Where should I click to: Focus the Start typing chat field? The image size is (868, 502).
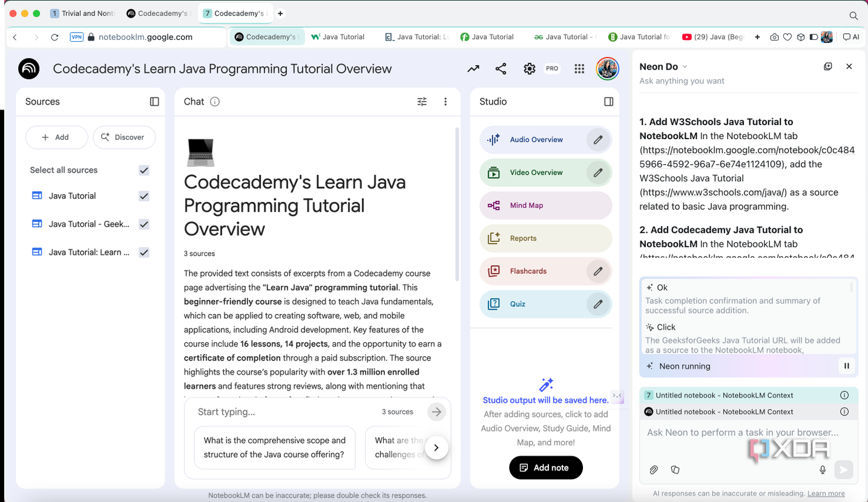tap(284, 412)
